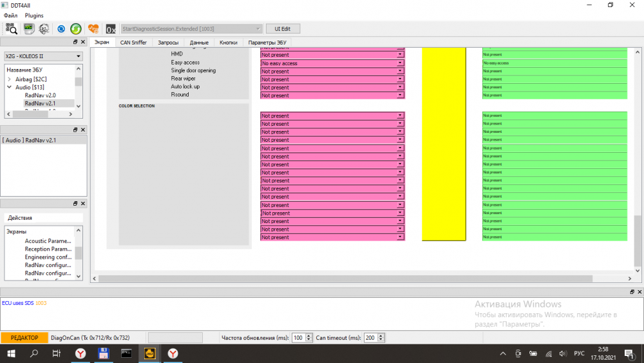Screen dimensions: 644x363
Task: Click the blue refresh toolbar icon
Action: point(61,29)
